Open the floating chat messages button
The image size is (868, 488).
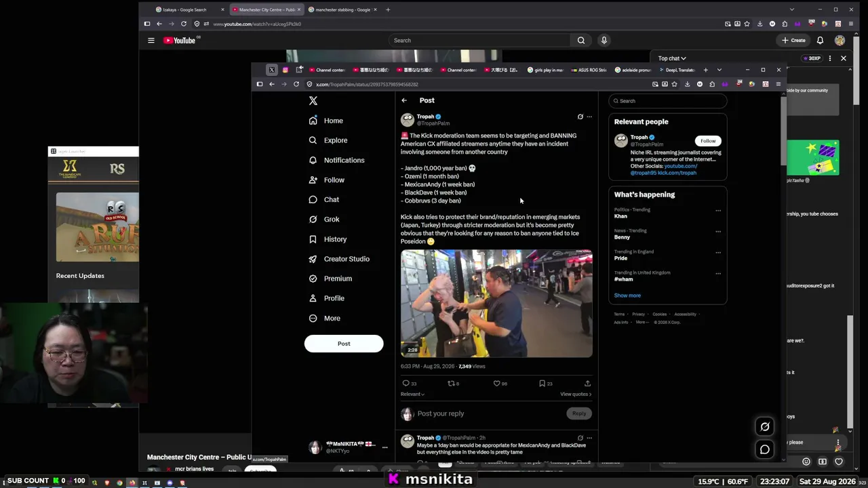coord(765,449)
